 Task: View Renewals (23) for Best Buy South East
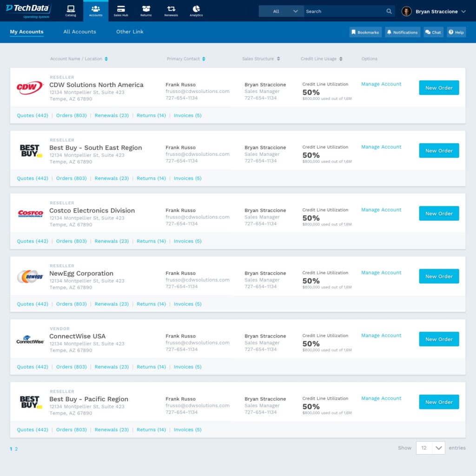(112, 178)
